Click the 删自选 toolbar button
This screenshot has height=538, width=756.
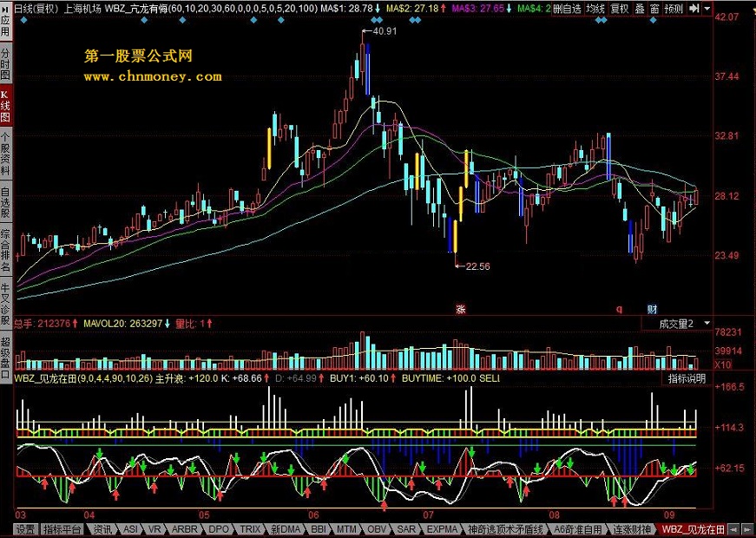pos(567,8)
